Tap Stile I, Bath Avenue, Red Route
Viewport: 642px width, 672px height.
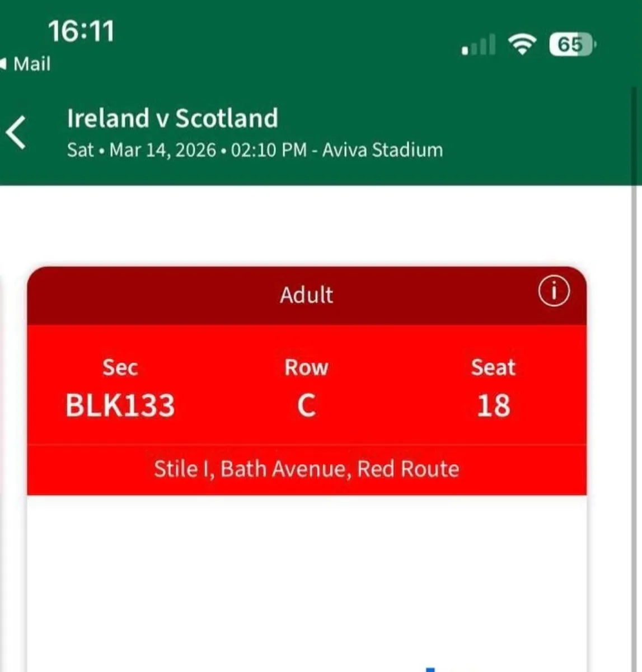pos(306,468)
